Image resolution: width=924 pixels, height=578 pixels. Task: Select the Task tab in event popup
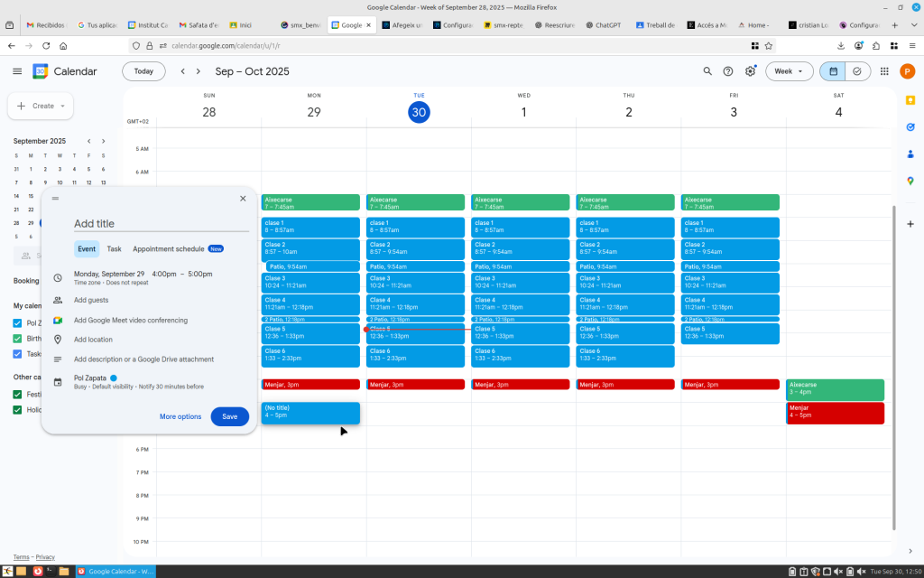pyautogui.click(x=114, y=248)
